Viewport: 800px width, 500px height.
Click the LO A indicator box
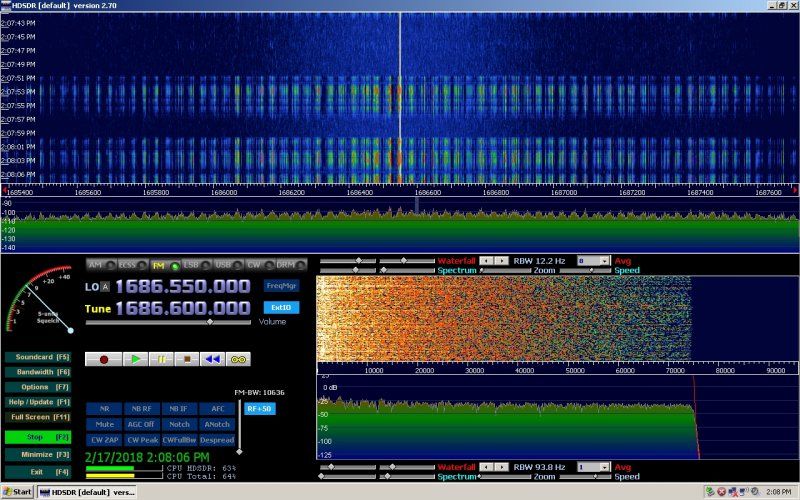(x=105, y=287)
